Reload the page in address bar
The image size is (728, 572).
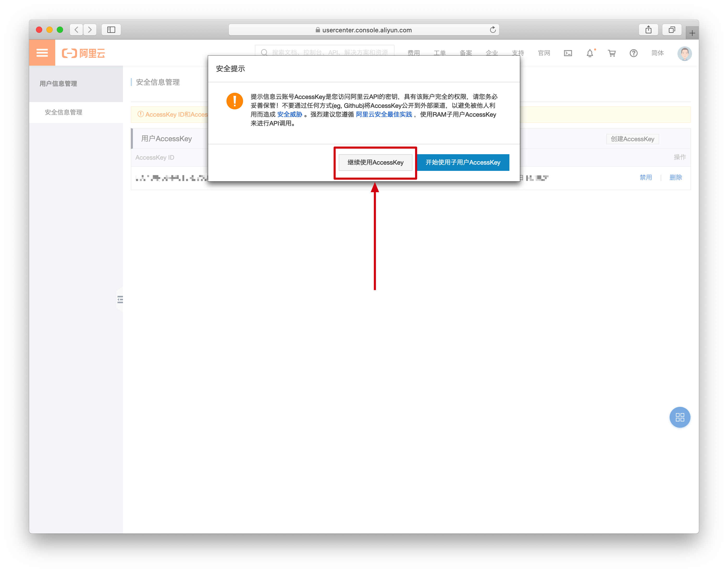point(492,30)
